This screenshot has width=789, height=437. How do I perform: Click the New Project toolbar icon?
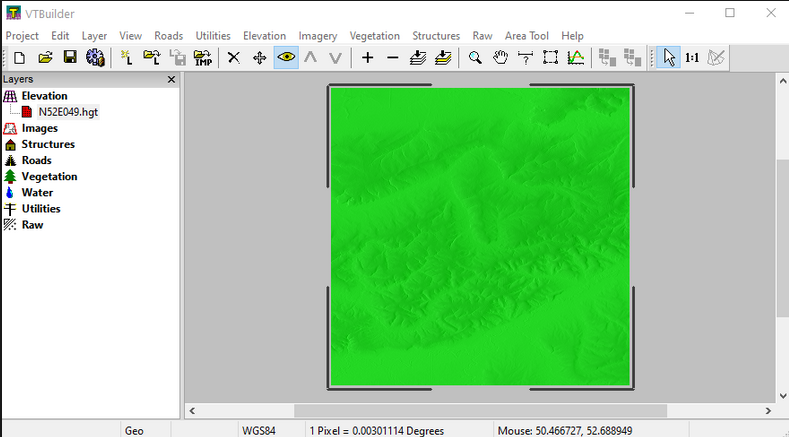coord(19,58)
